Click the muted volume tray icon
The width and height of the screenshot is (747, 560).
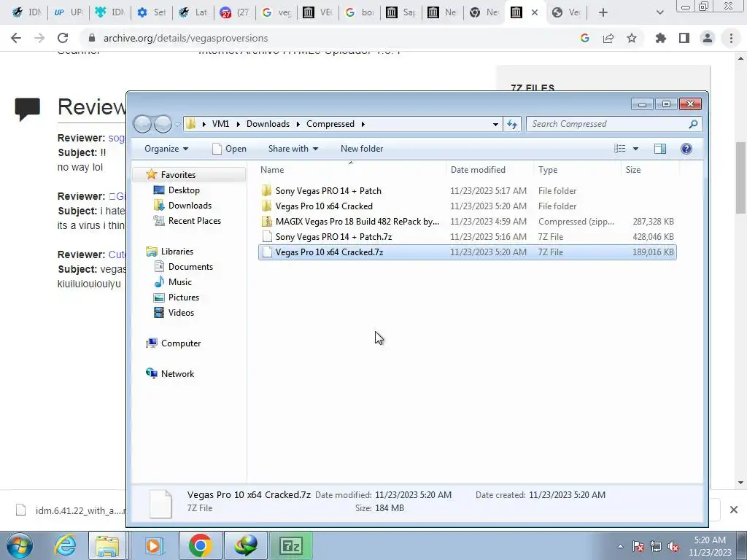click(673, 546)
